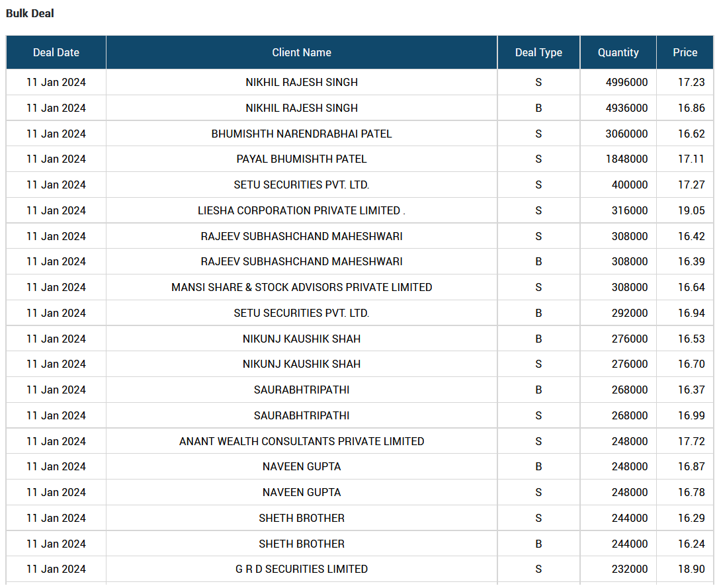
Task: Select client G R D SECURITIES LIMITED
Action: tap(302, 569)
